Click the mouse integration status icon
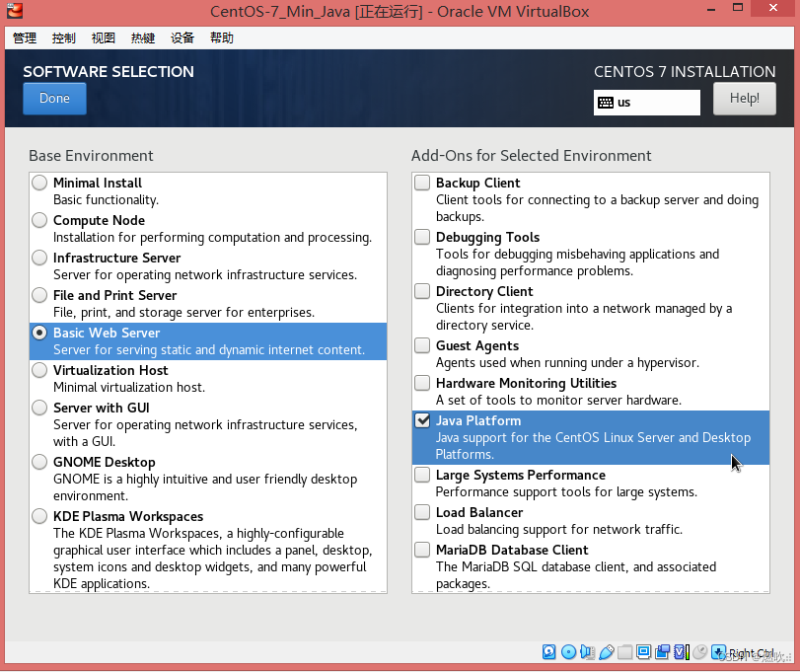Screen dimensions: 800x672 click(700, 651)
